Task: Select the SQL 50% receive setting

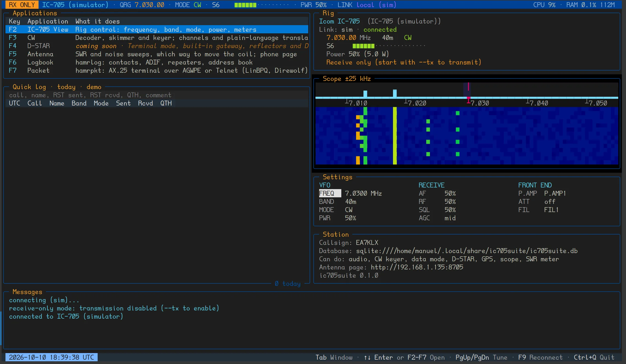Action: click(x=437, y=210)
